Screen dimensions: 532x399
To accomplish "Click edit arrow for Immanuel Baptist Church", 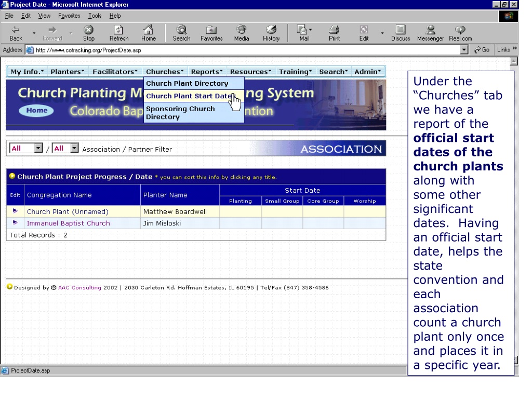I will (x=15, y=222).
